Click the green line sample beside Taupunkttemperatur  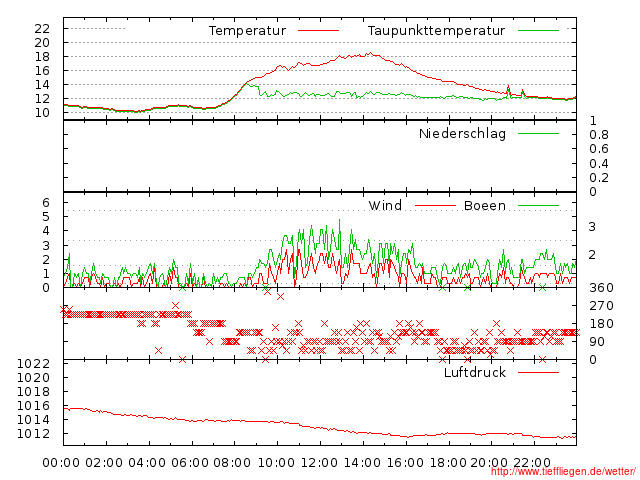pyautogui.click(x=538, y=31)
